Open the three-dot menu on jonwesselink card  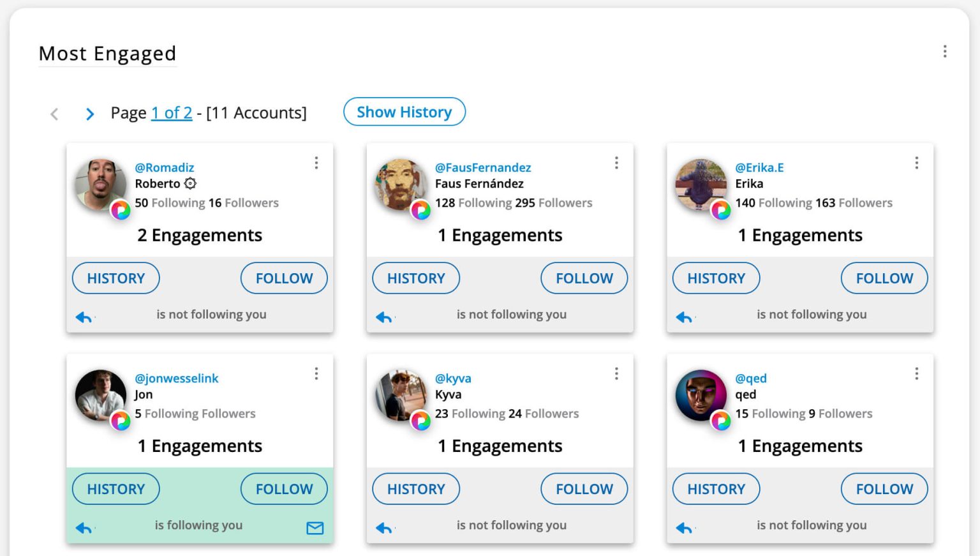[316, 373]
